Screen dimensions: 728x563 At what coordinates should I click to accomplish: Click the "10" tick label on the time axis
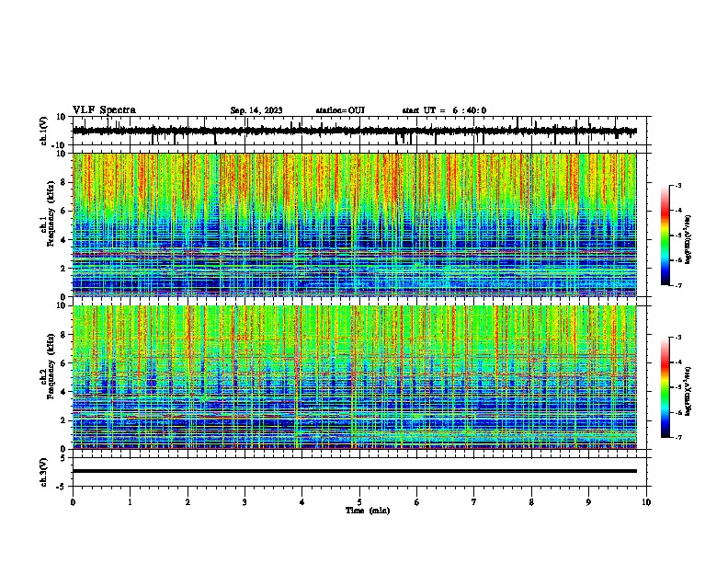646,502
